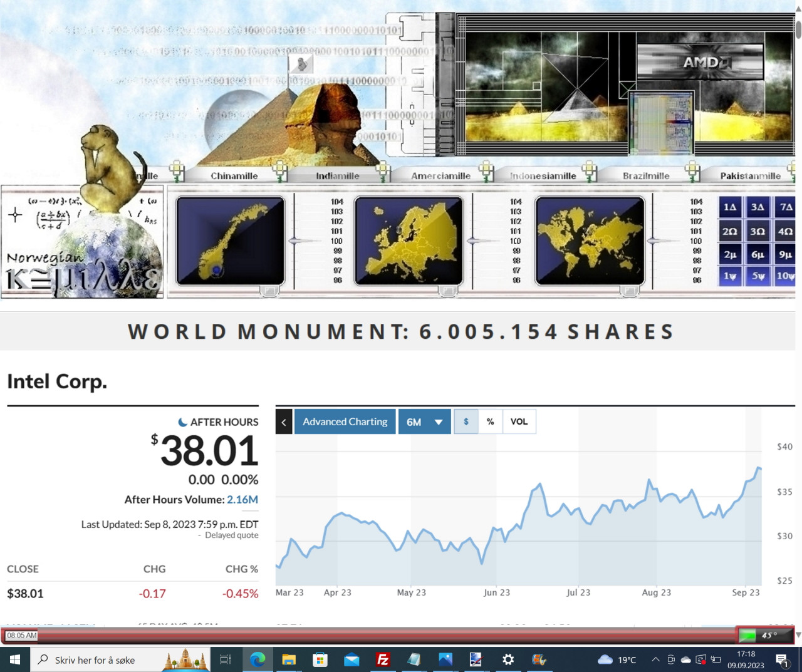Open the Pakistanmille tab
The height and width of the screenshot is (672, 802).
(750, 175)
